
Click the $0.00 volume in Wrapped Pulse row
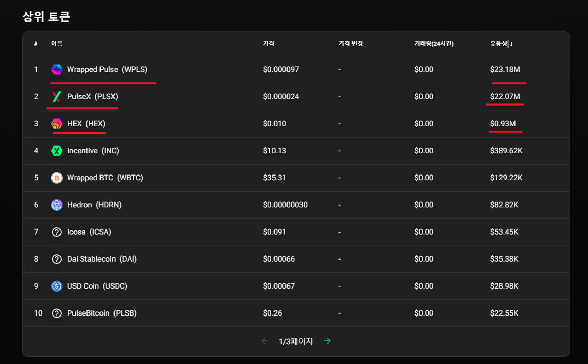(x=424, y=69)
